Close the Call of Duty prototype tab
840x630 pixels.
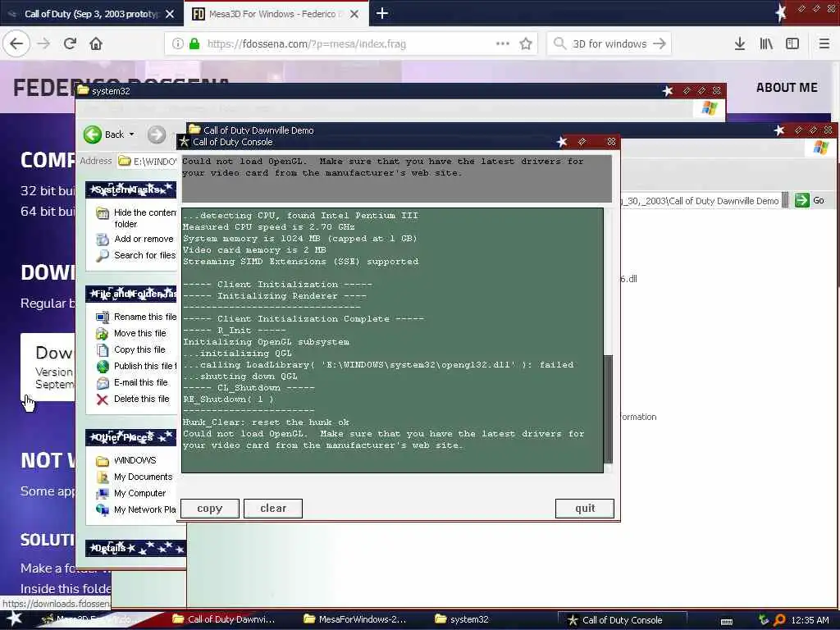170,14
